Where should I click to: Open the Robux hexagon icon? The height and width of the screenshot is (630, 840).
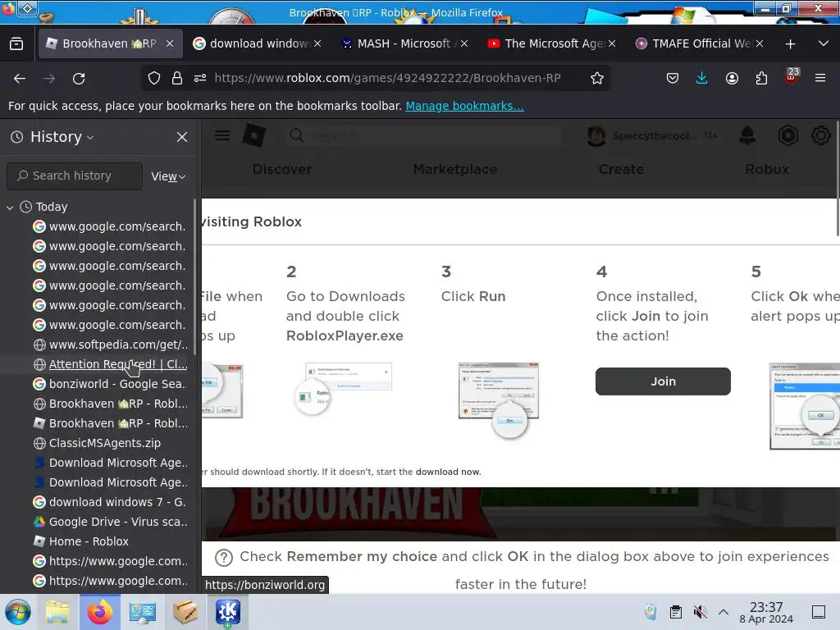coord(788,135)
